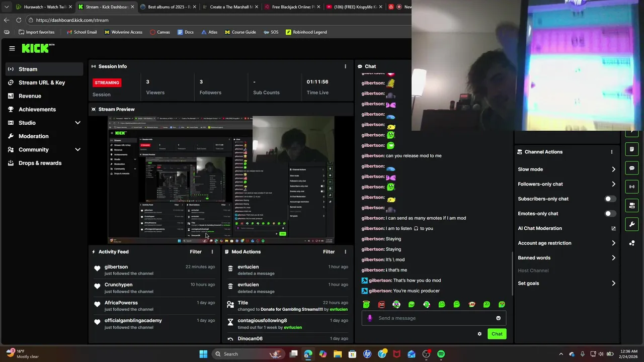The width and height of the screenshot is (644, 362).
Task: Open evrlucien link in timeout entry
Action: 293,327
